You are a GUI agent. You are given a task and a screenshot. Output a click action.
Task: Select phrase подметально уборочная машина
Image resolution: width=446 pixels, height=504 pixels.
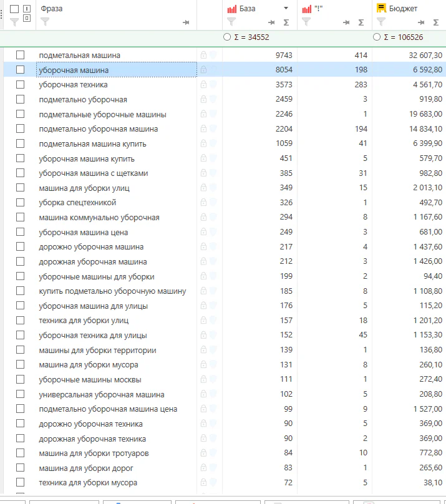click(x=99, y=129)
